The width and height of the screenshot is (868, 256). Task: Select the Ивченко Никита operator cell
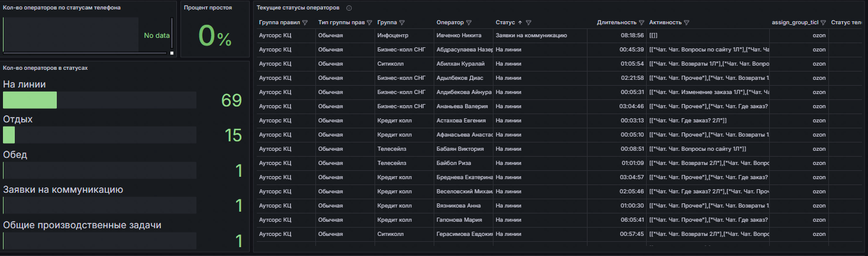[x=460, y=35]
